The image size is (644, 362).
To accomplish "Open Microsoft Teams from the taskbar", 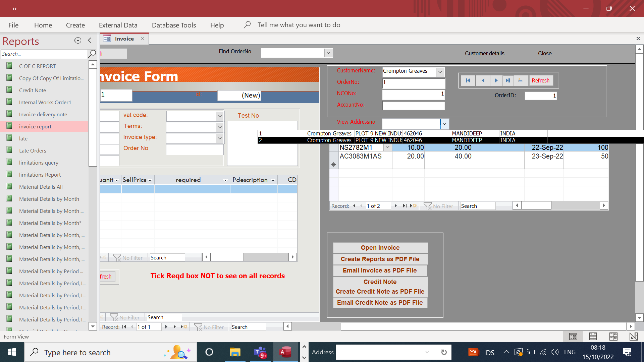I will [x=260, y=352].
